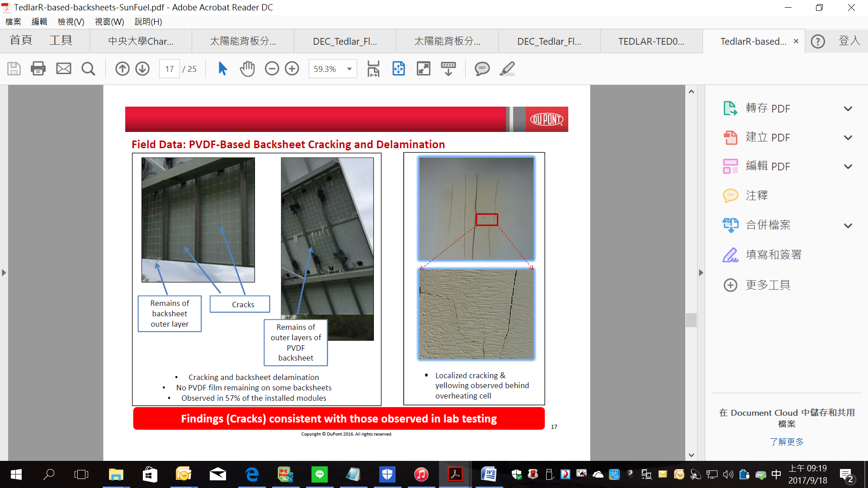The height and width of the screenshot is (488, 868).
Task: Click the Zoom out minus button
Action: (x=272, y=69)
